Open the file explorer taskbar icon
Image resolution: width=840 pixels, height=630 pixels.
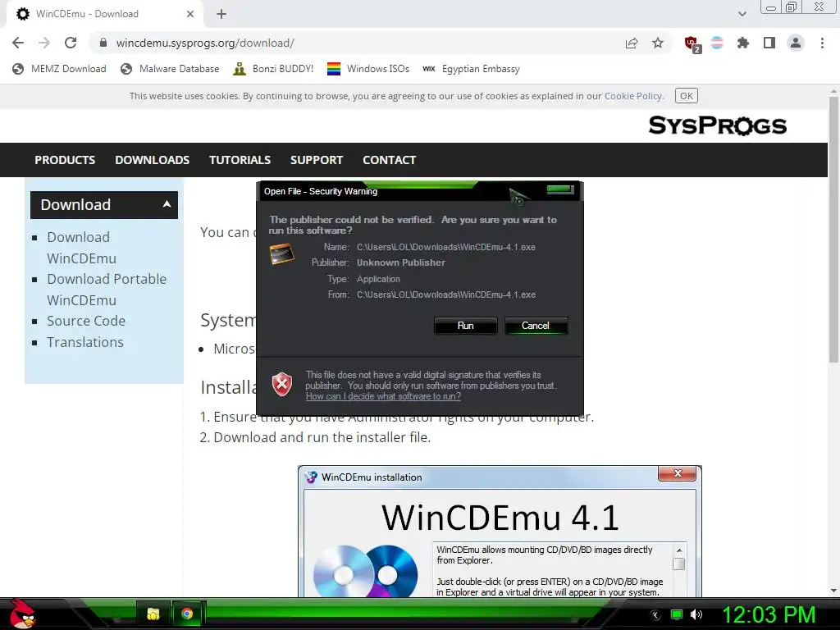153,614
